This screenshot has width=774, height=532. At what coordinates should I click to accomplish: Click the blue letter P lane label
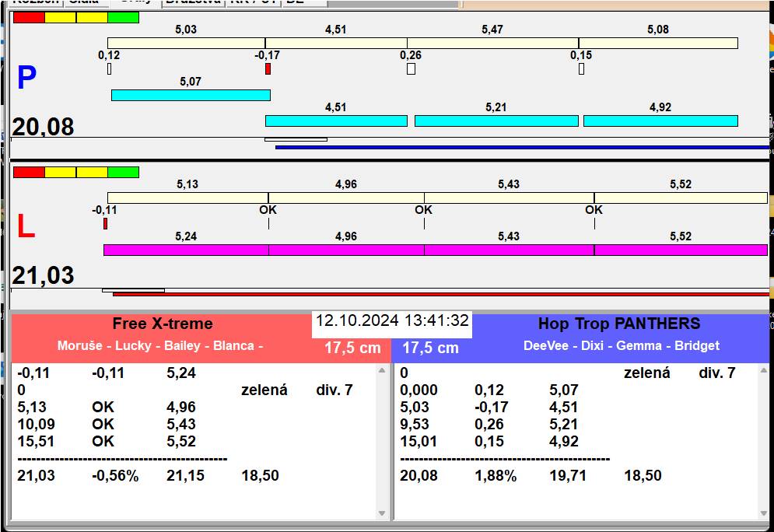26,78
